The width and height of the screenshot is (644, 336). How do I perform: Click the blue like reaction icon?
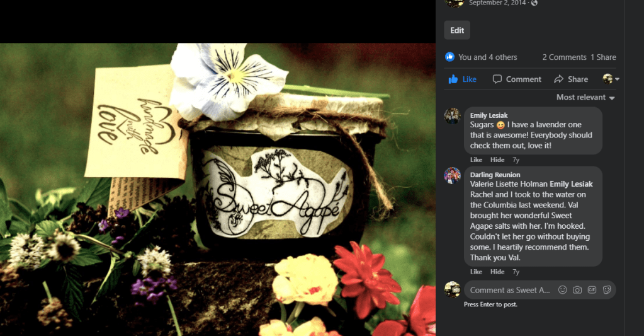tap(450, 57)
